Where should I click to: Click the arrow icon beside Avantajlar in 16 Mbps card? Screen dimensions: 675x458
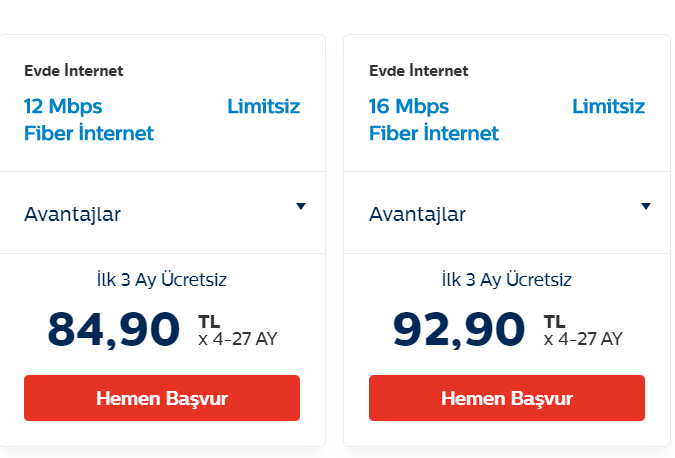(x=645, y=207)
